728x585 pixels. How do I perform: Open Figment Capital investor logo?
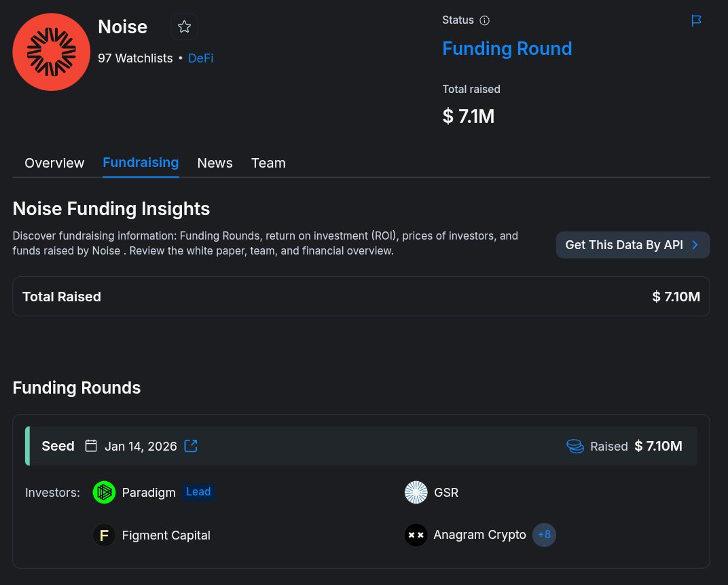[x=104, y=535]
